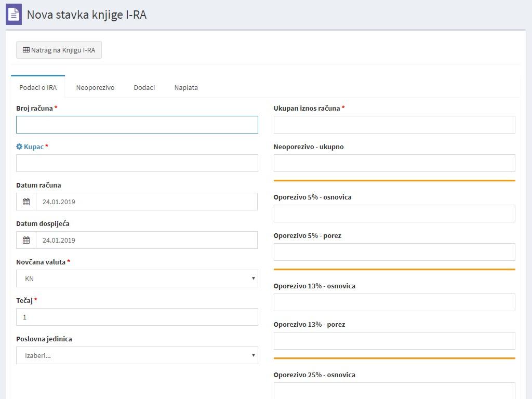Focus the Ukupan iznos računa field
This screenshot has width=532, height=399.
pyautogui.click(x=394, y=125)
